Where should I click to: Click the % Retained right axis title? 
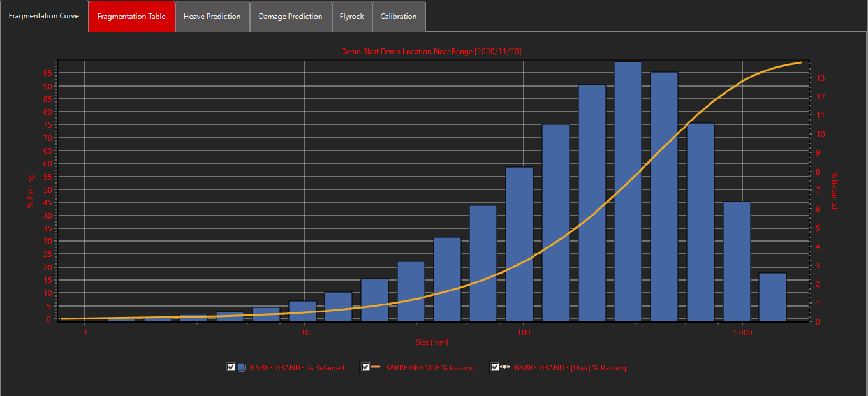tap(834, 190)
